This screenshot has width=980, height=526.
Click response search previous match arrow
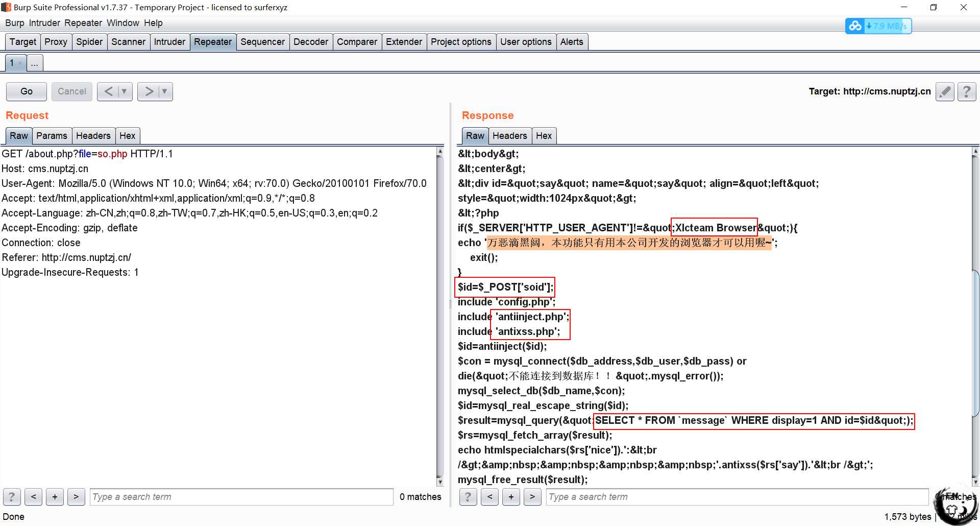coord(489,496)
